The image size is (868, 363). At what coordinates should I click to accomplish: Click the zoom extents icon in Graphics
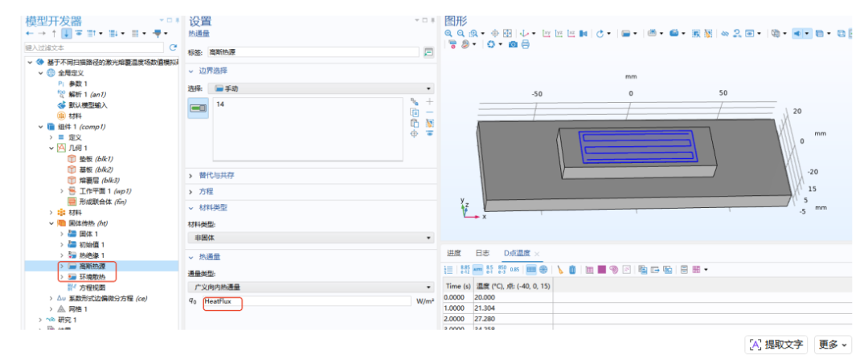[x=508, y=34]
